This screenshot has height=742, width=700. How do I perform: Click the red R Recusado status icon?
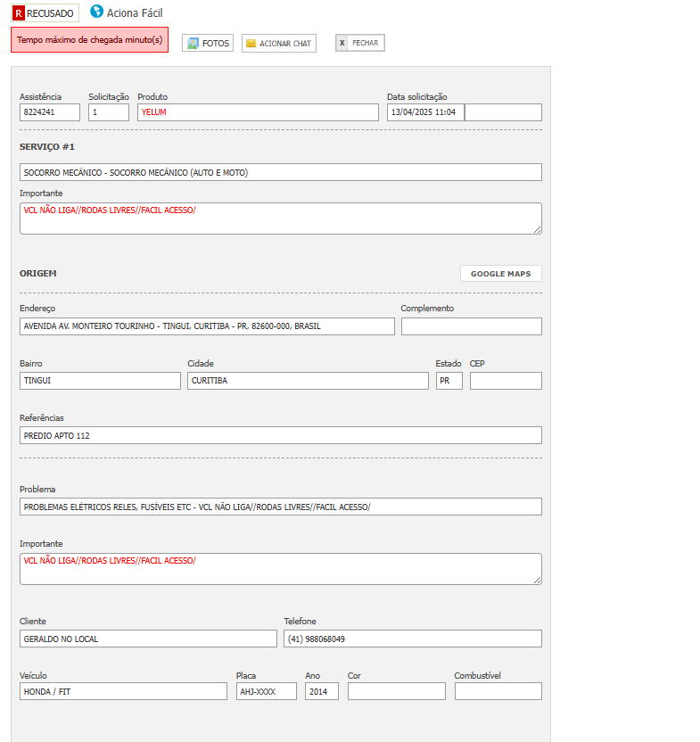[x=20, y=13]
